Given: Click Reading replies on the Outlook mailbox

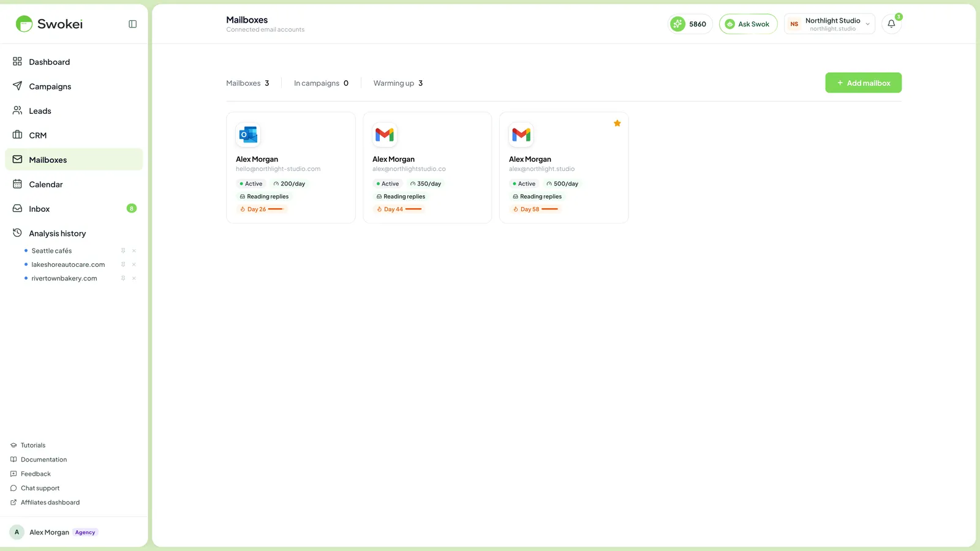Looking at the screenshot, I should [x=264, y=197].
